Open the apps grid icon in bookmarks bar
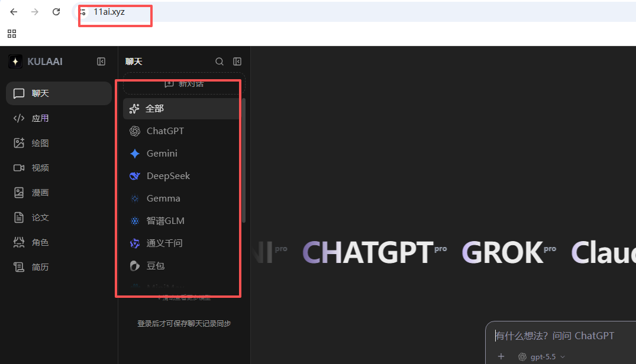The width and height of the screenshot is (636, 364). [x=12, y=34]
